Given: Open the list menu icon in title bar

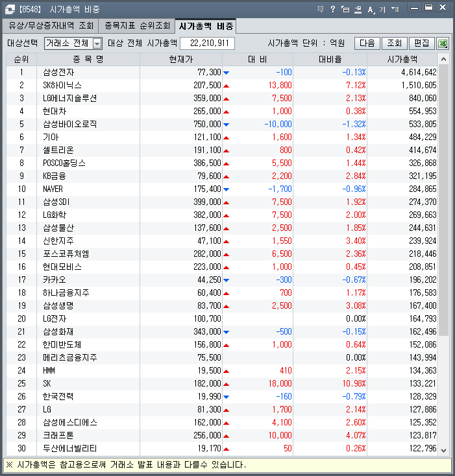Looking at the screenshot, I should point(395,10).
